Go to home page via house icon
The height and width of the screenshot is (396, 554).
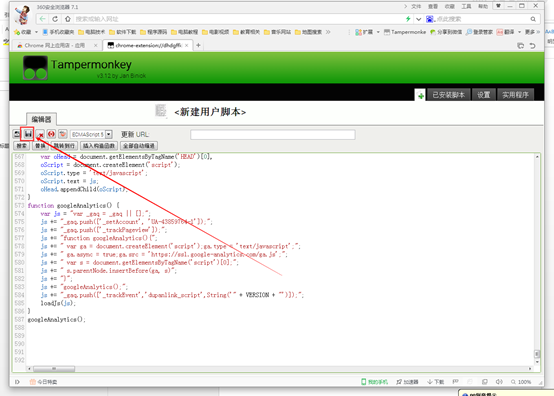[x=68, y=19]
